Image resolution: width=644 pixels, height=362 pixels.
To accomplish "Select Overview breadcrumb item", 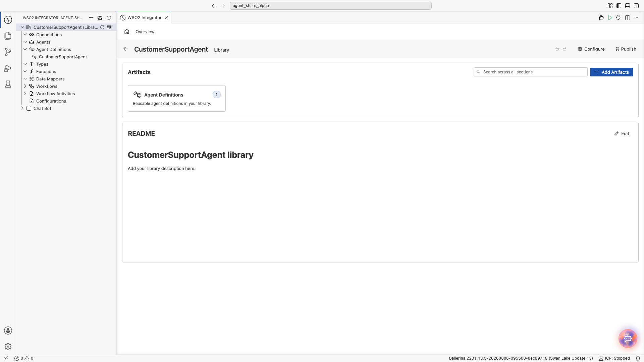I will pos(145,32).
